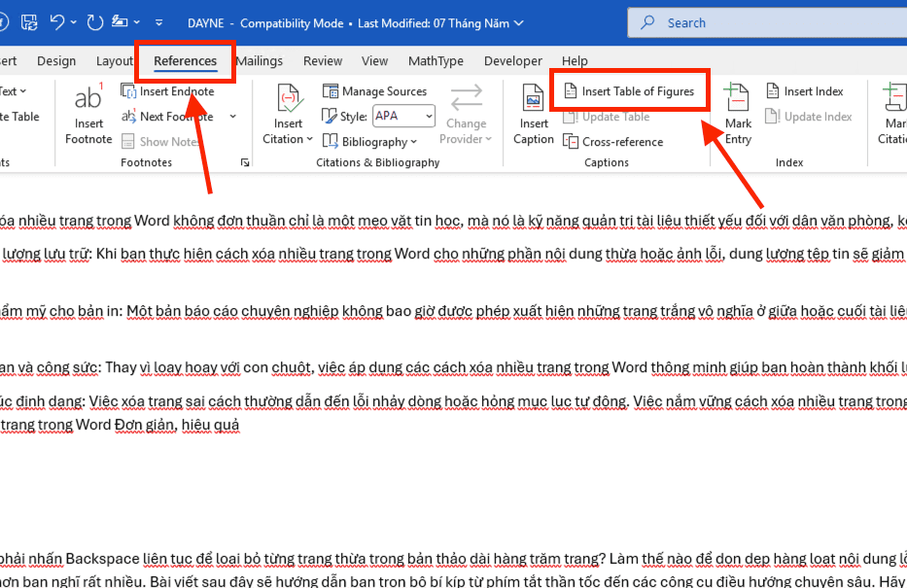This screenshot has height=588, width=907.
Task: Click Insert Endnote
Action: 168,91
